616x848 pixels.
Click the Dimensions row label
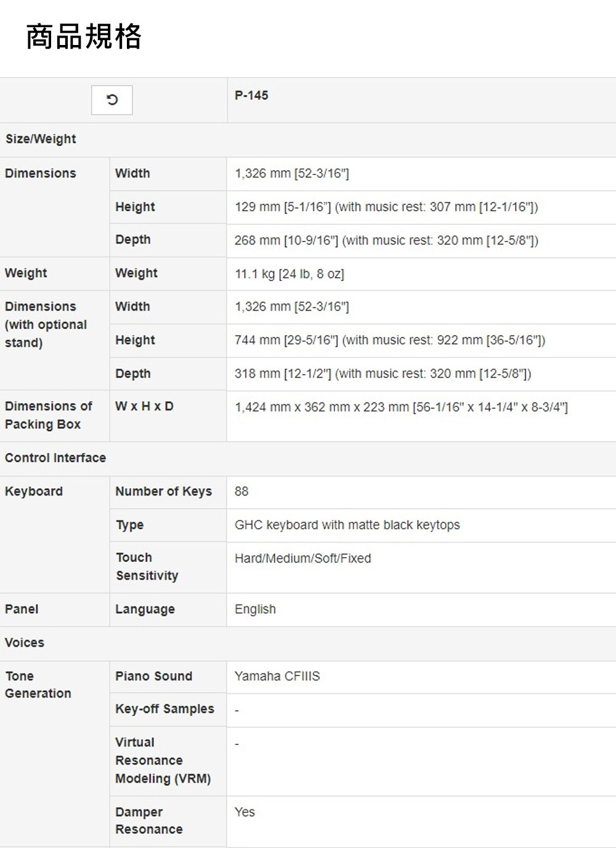pyautogui.click(x=41, y=173)
